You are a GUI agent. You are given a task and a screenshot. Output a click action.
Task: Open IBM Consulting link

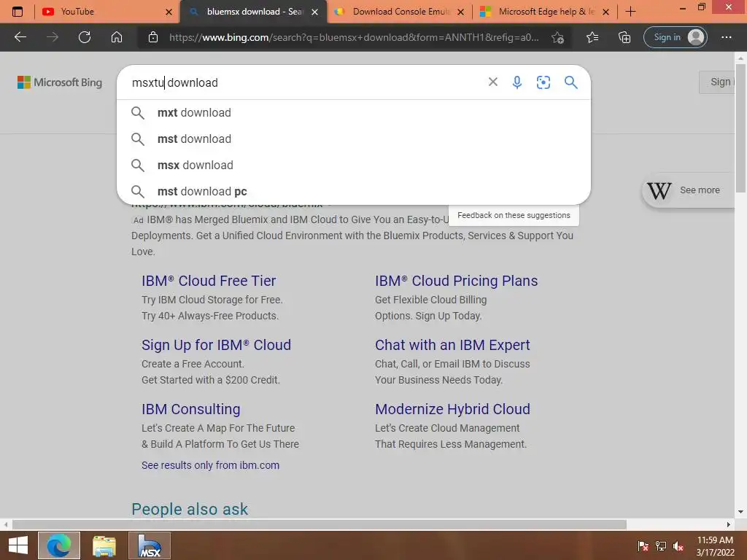coord(191,409)
